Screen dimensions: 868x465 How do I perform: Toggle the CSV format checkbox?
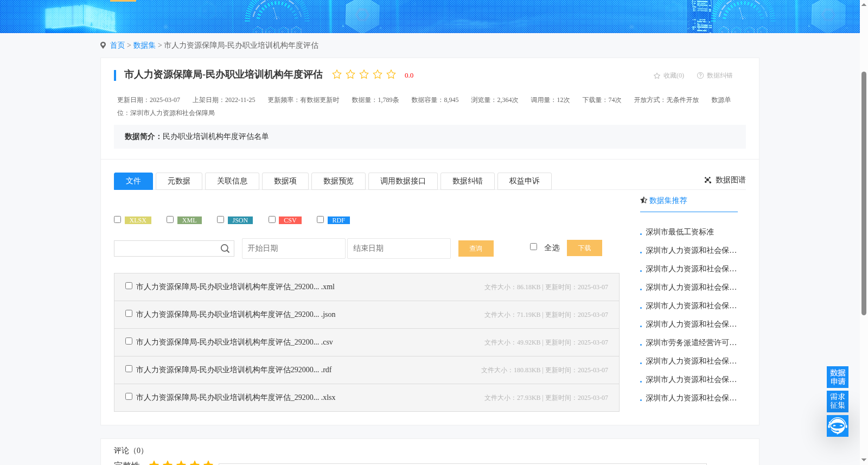pos(272,219)
